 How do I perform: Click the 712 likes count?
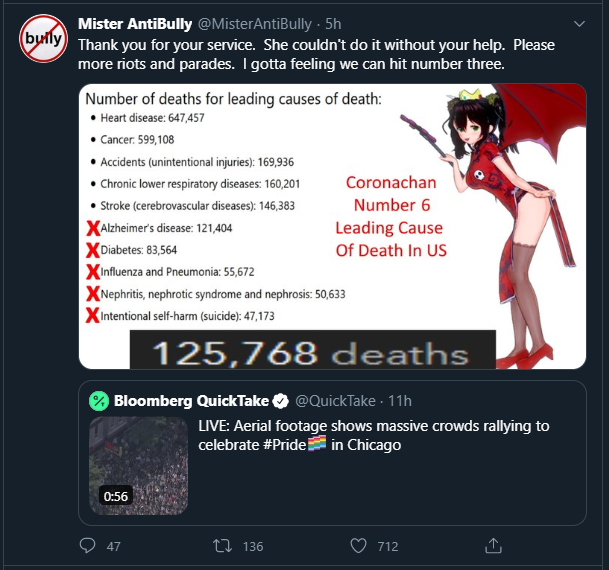(x=388, y=546)
